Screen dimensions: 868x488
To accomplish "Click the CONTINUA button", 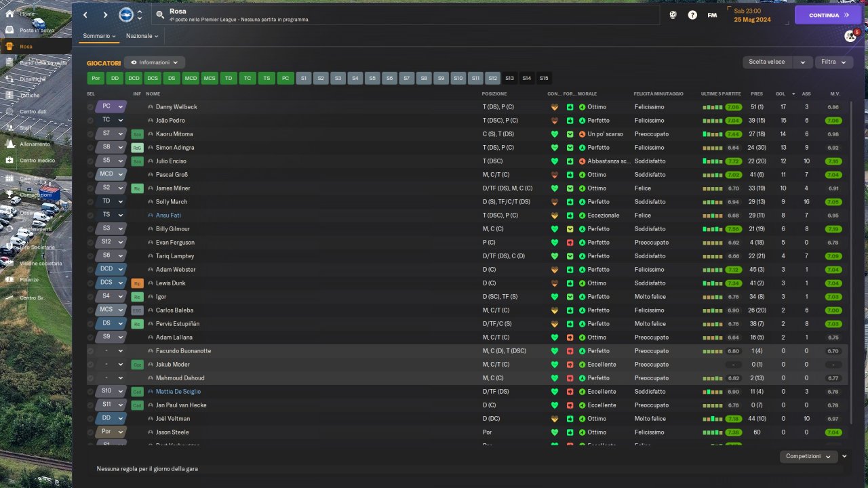I will pyautogui.click(x=828, y=15).
